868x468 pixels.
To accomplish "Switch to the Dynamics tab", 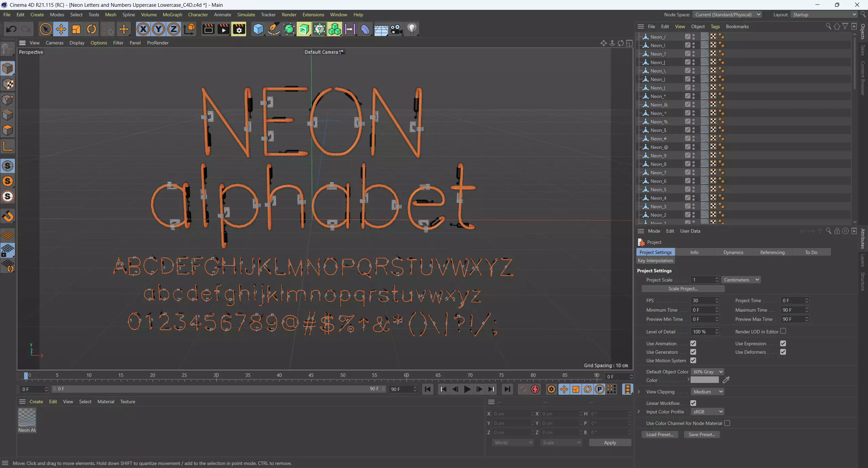I will click(733, 252).
